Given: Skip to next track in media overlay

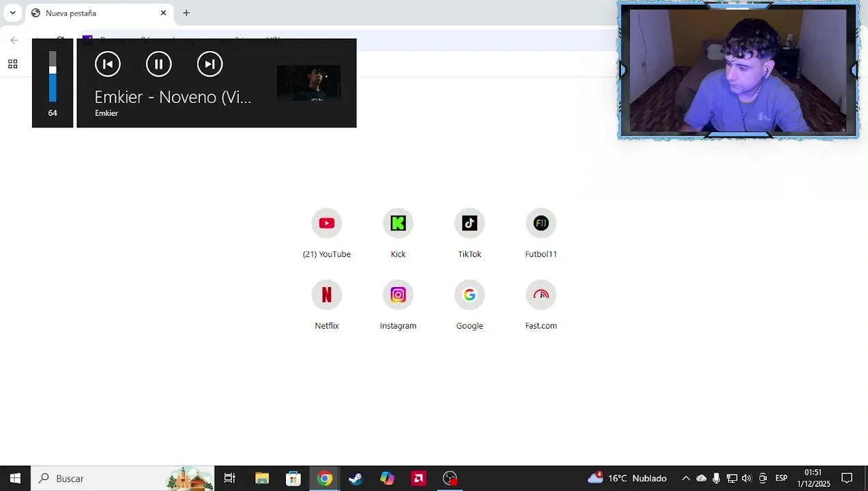Looking at the screenshot, I should pyautogui.click(x=209, y=64).
